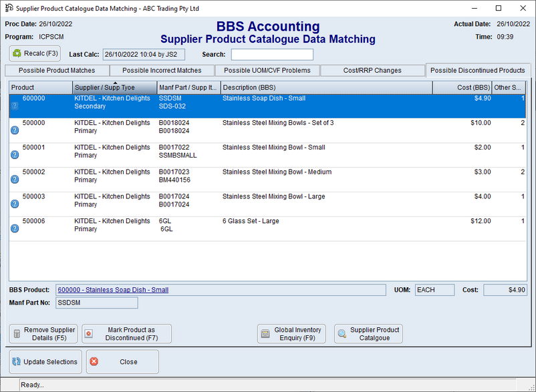Click the Manf Part No field
This screenshot has height=392, width=536.
click(x=96, y=303)
